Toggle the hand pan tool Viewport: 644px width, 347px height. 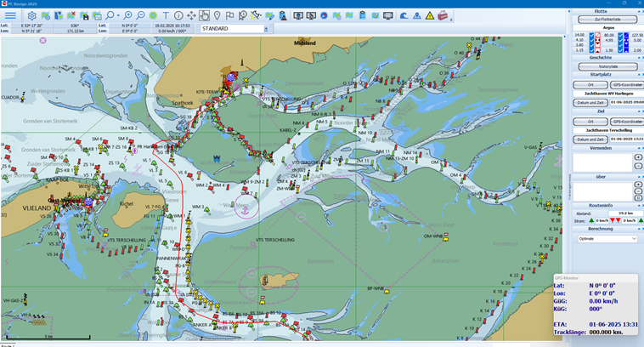204,15
